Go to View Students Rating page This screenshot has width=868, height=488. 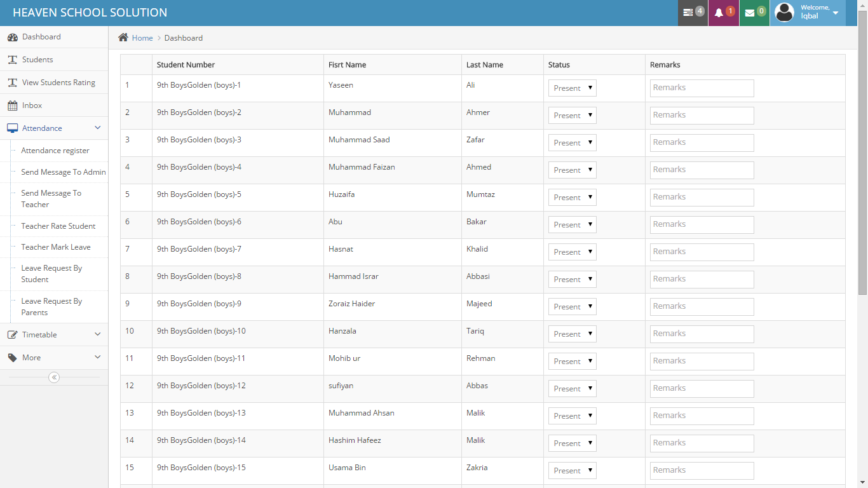pyautogui.click(x=58, y=83)
